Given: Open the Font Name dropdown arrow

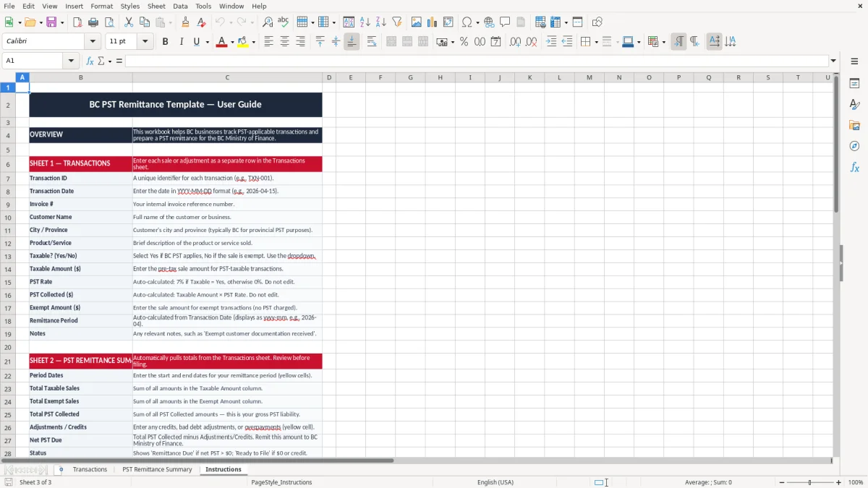Looking at the screenshot, I should click(x=93, y=42).
